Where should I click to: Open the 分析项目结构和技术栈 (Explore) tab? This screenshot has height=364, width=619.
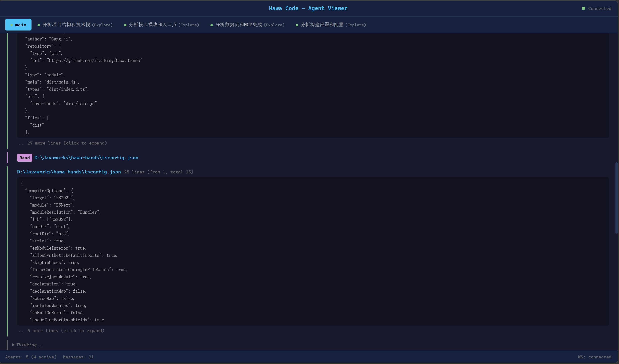click(x=75, y=25)
